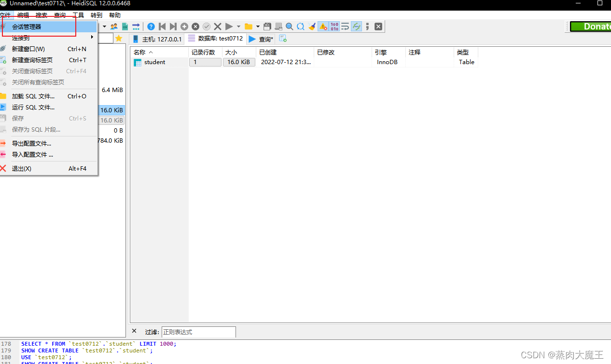Open dropdown arrow beside run icon
The width and height of the screenshot is (611, 364).
(238, 27)
